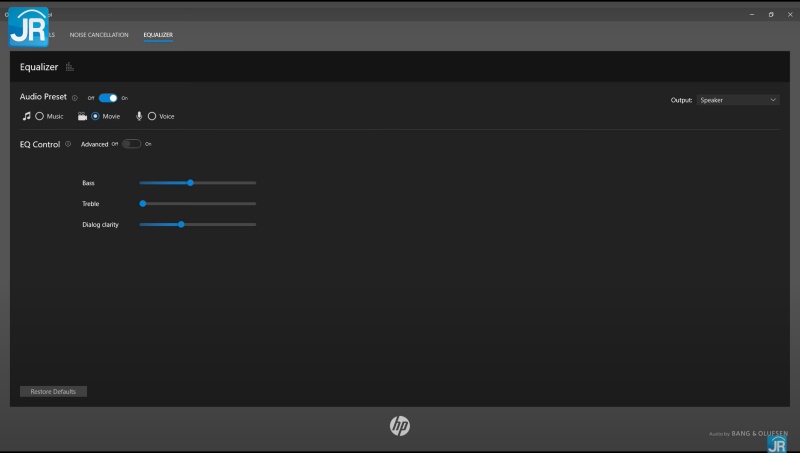Click the HP logo at bottom
The width and height of the screenshot is (800, 453).
point(400,426)
